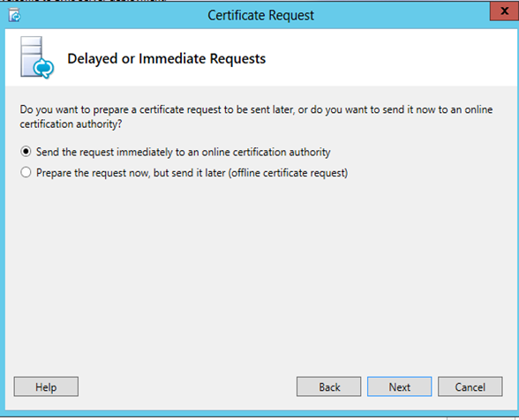Proceed with the Next button
Viewport: 519px width, 420px height.
tap(400, 386)
